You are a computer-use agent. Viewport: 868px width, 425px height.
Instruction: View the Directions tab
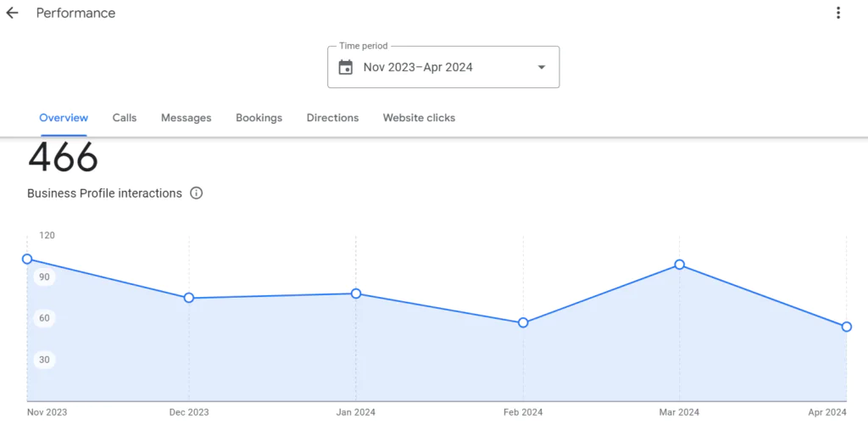[332, 118]
